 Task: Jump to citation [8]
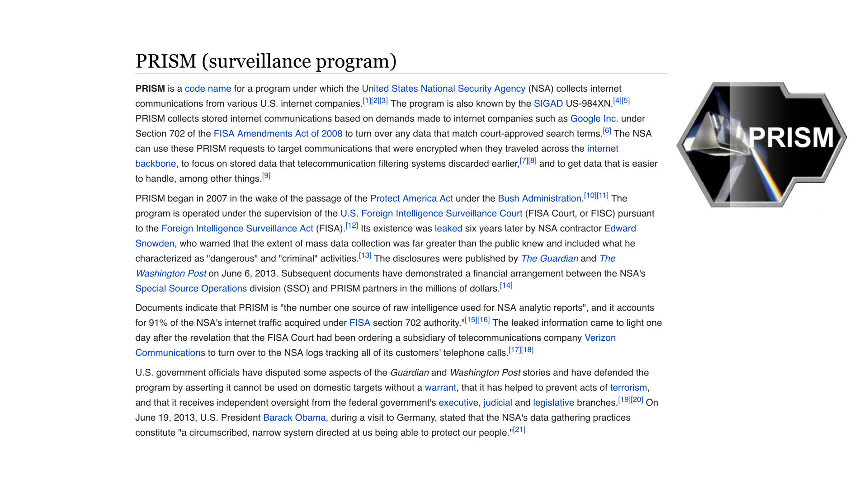533,161
